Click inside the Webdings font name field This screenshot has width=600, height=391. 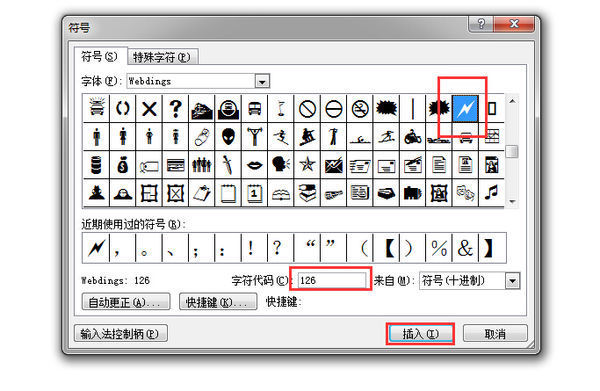pyautogui.click(x=191, y=81)
